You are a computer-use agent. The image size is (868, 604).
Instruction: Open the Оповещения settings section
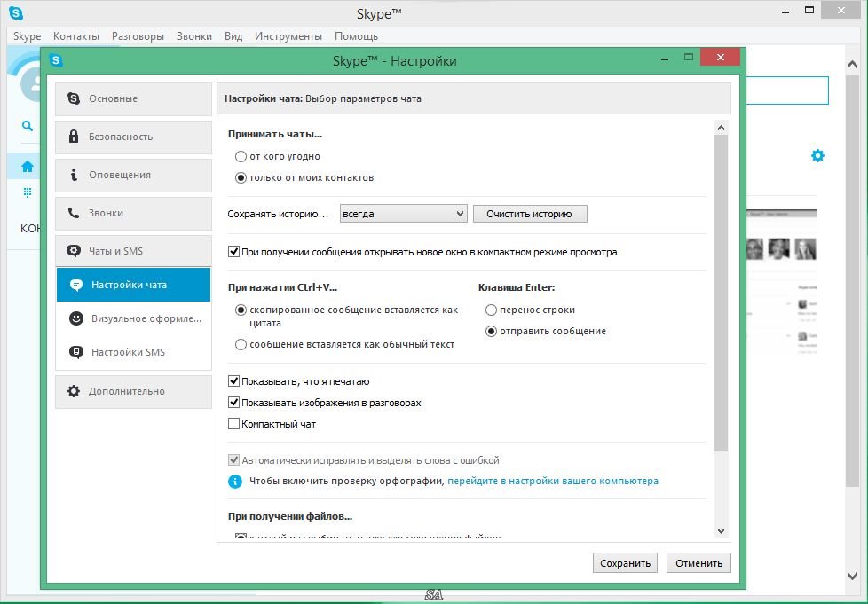[133, 176]
